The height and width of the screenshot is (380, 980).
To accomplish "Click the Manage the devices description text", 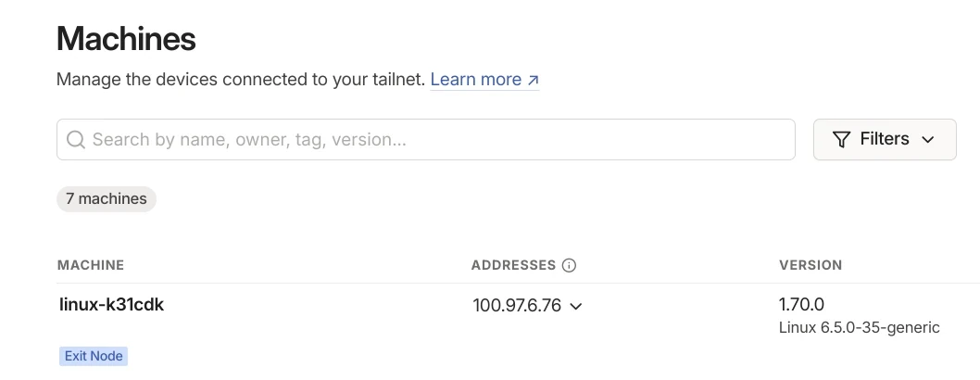I will point(241,80).
